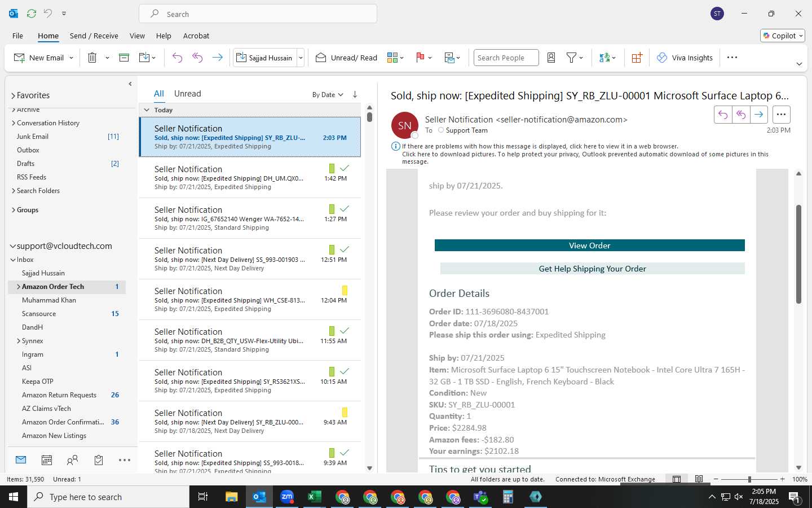812x508 pixels.
Task: Collapse the Today group header
Action: pos(147,110)
